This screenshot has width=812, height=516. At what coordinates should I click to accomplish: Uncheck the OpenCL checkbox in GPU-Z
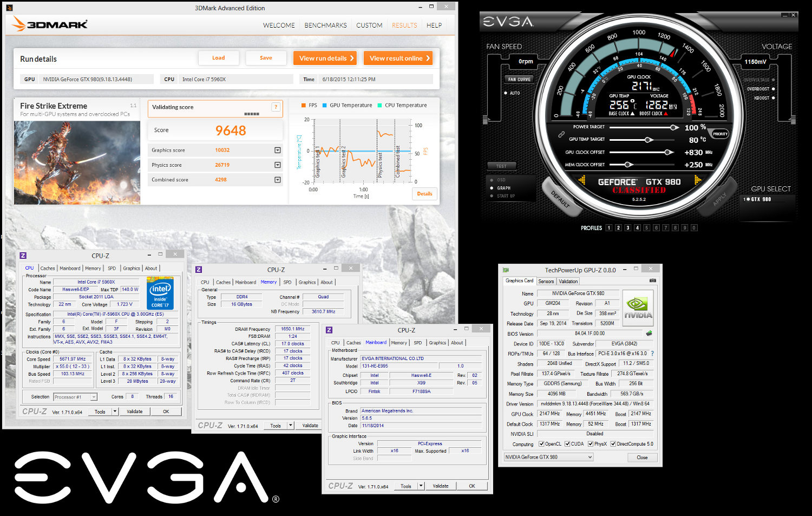click(x=541, y=444)
